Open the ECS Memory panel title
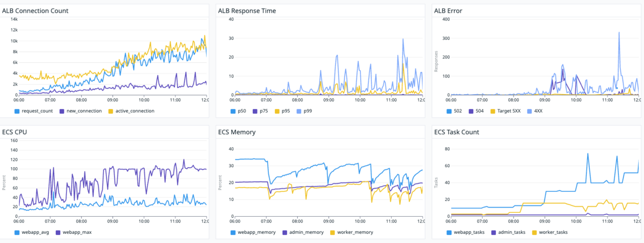 click(x=237, y=132)
